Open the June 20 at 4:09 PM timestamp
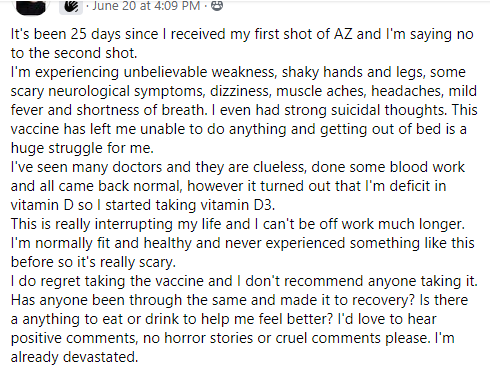The width and height of the screenshot is (490, 374). pos(146,6)
